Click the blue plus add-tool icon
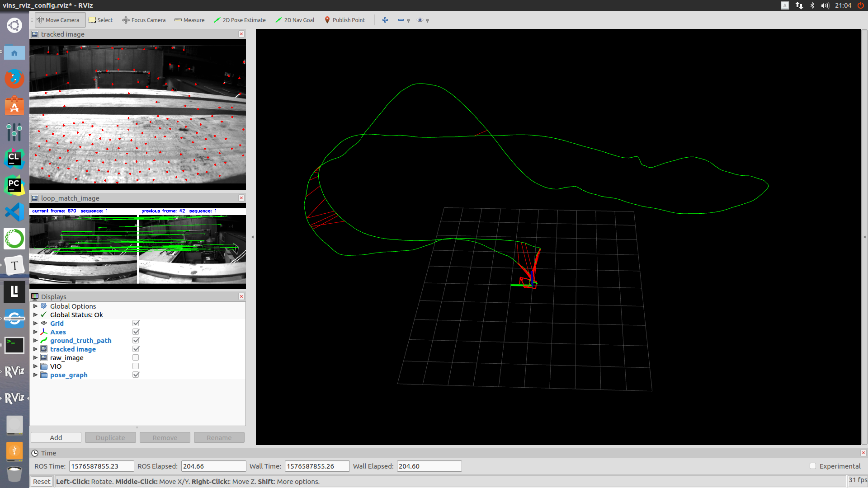 click(385, 20)
